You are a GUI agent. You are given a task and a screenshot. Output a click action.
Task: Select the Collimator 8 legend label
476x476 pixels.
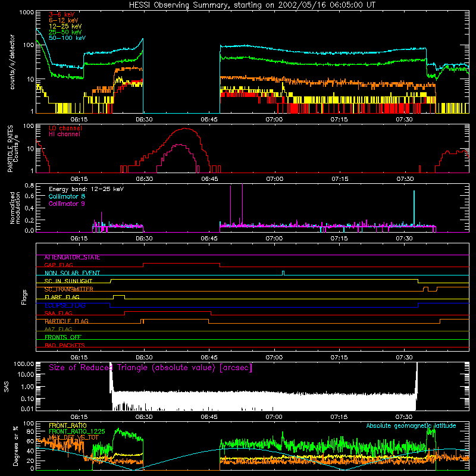(67, 196)
